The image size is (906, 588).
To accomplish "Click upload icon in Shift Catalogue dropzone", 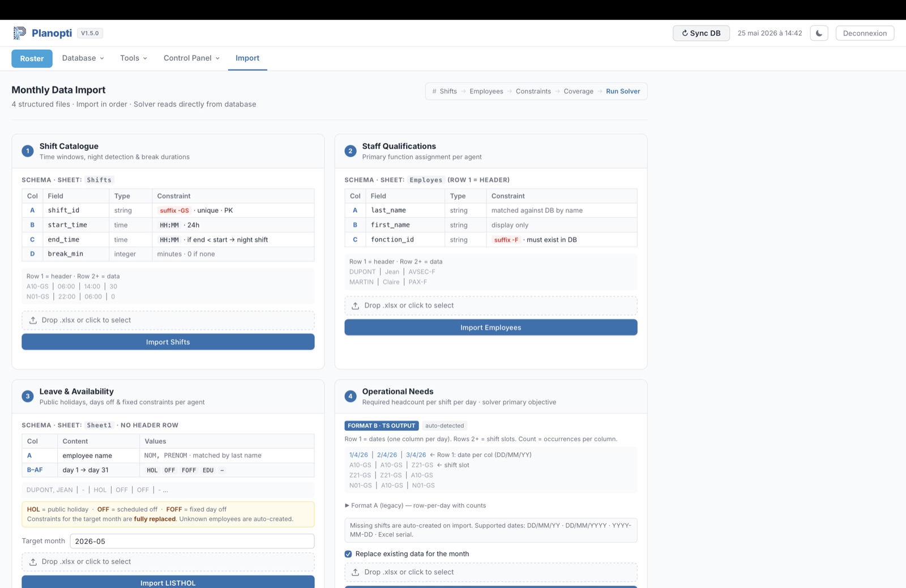I will click(33, 320).
